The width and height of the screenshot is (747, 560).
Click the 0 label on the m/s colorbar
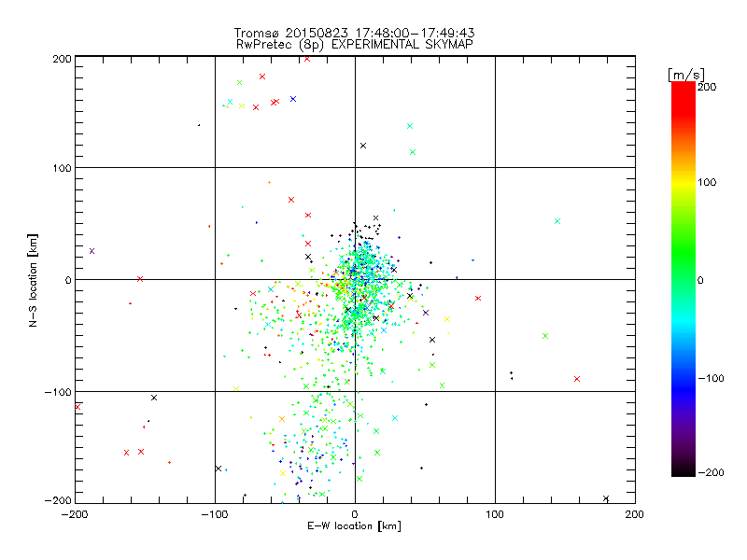pos(700,280)
